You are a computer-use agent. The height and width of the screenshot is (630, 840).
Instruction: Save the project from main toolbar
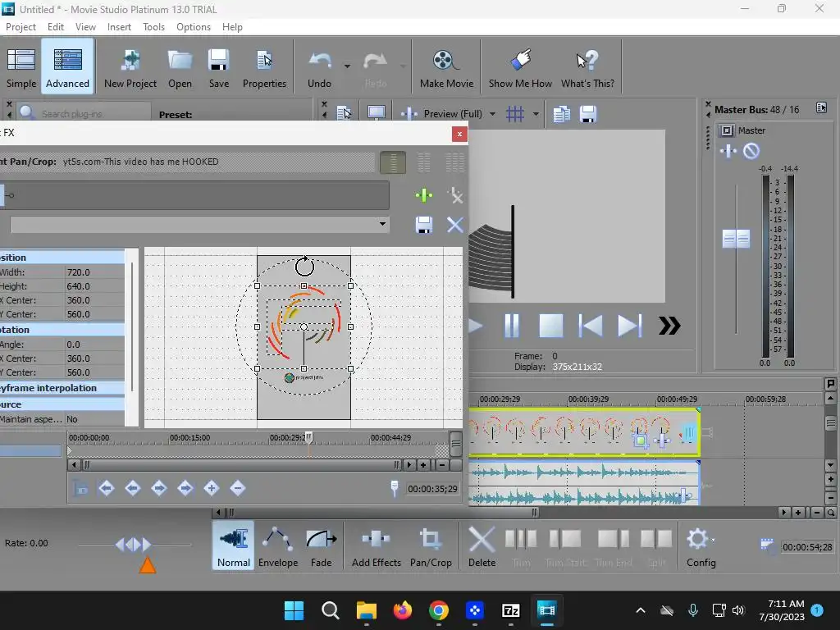[x=218, y=67]
